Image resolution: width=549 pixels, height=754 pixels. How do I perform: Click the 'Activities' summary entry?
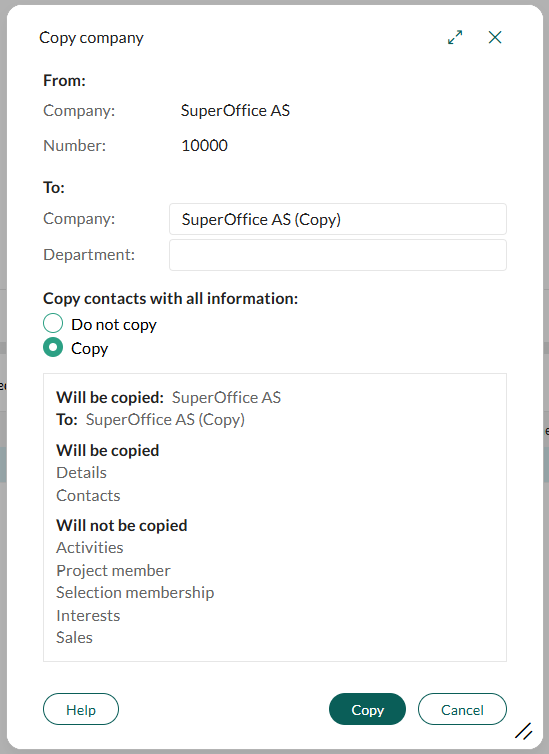pyautogui.click(x=89, y=547)
